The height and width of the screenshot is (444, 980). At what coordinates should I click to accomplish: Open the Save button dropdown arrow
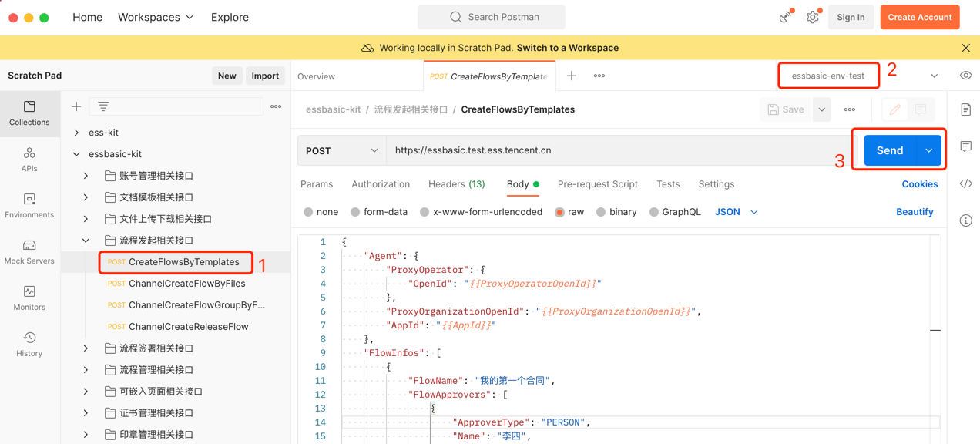coord(822,109)
